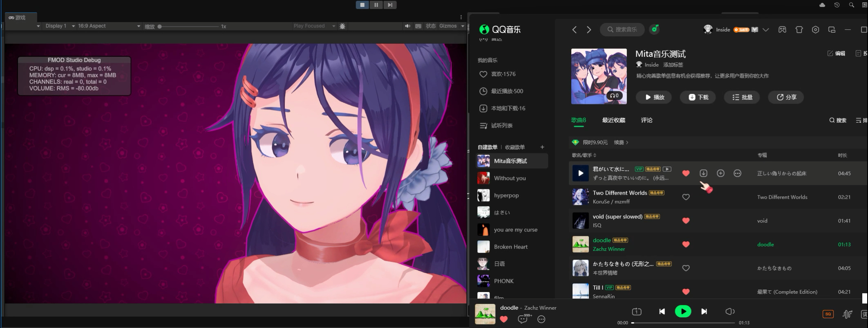This screenshot has height=328, width=868.
Task: Unlike the void (super slowed) song
Action: click(x=686, y=220)
